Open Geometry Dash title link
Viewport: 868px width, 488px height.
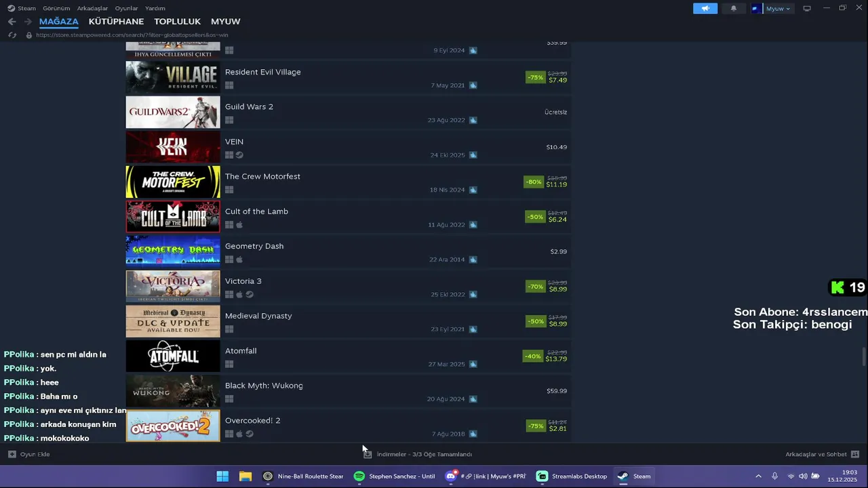[x=254, y=246]
